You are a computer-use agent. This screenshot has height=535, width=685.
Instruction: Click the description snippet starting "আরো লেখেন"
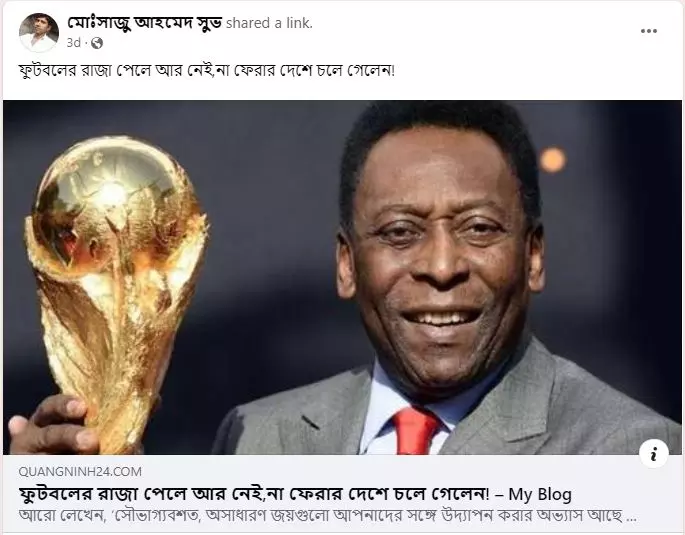[327, 516]
